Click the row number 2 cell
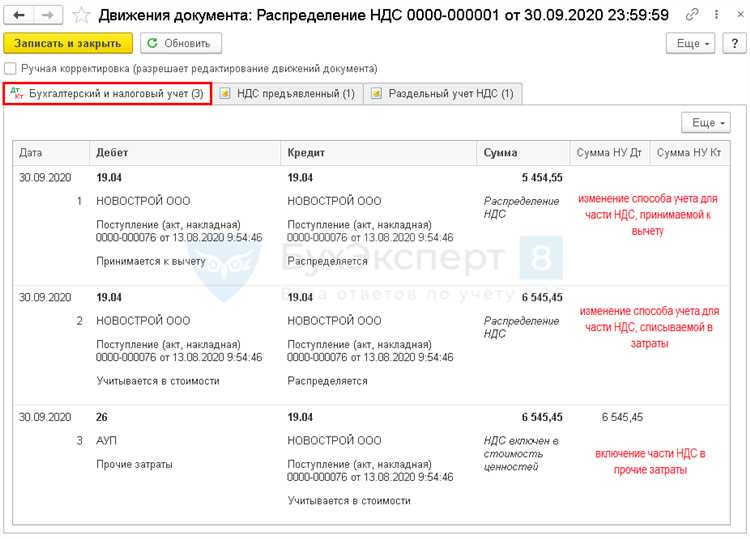This screenshot has width=750, height=539. [x=79, y=321]
